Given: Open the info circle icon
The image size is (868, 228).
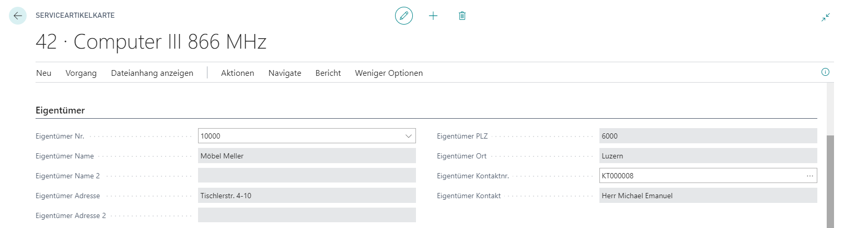Looking at the screenshot, I should (x=825, y=72).
